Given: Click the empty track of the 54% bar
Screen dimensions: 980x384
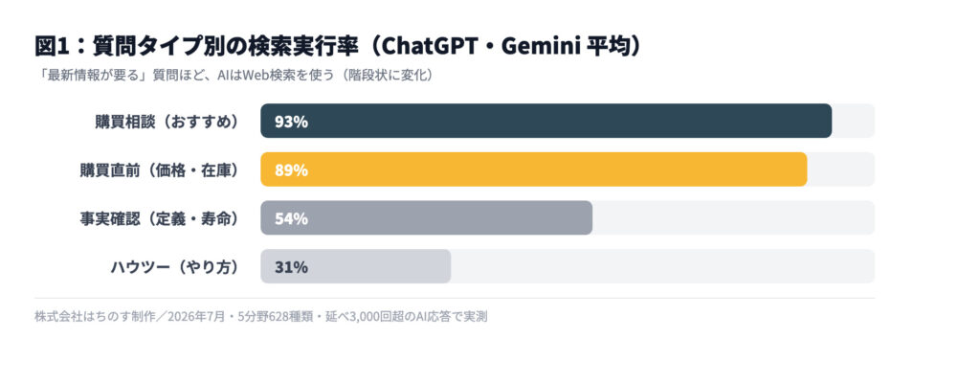Looking at the screenshot, I should 734,217.
